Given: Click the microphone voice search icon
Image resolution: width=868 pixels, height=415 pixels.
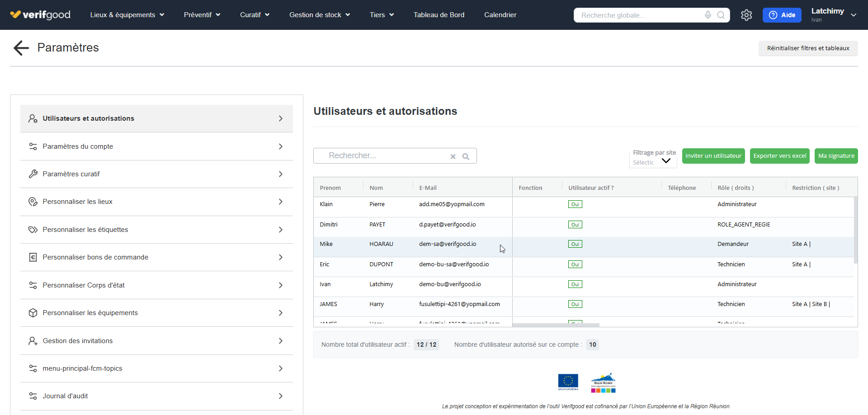Looking at the screenshot, I should [x=708, y=15].
